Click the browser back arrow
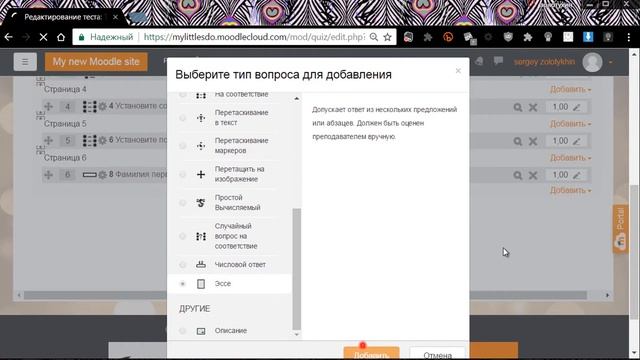640x360 pixels. coord(9,37)
